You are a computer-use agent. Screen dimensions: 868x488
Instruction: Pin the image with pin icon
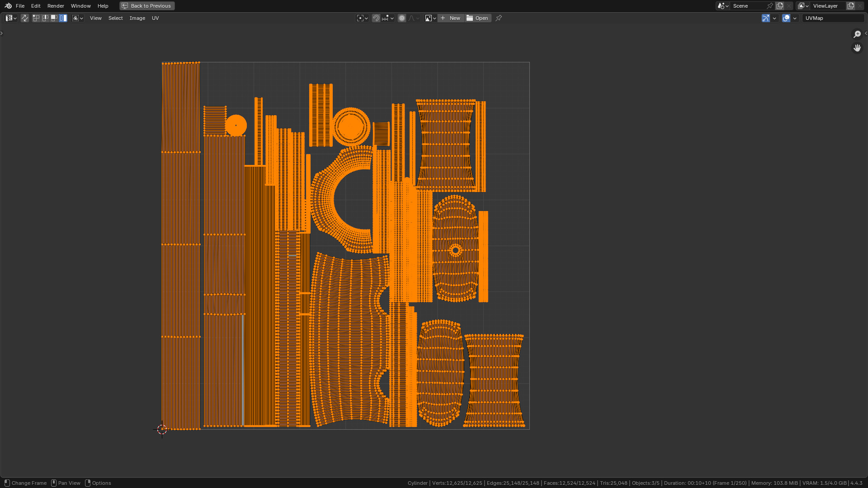[x=499, y=18]
